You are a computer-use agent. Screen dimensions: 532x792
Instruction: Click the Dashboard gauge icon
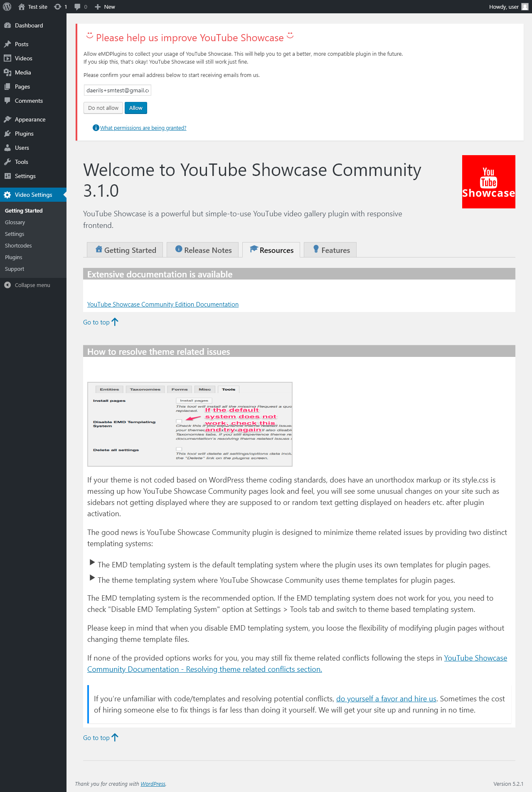(7, 25)
